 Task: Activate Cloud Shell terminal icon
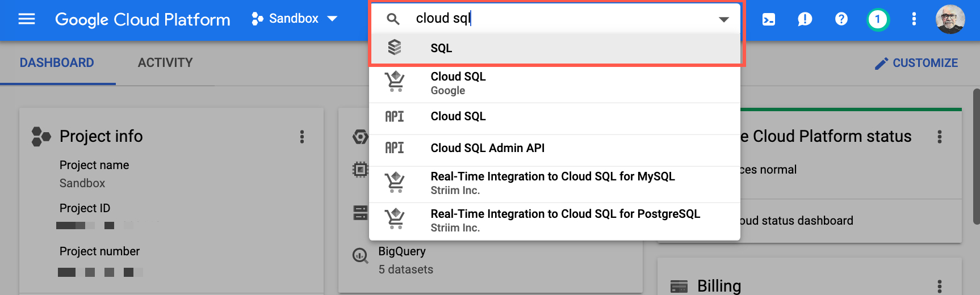768,19
